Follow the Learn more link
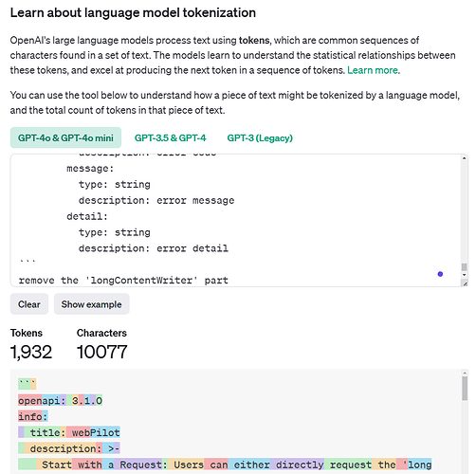The width and height of the screenshot is (476, 474). [373, 70]
